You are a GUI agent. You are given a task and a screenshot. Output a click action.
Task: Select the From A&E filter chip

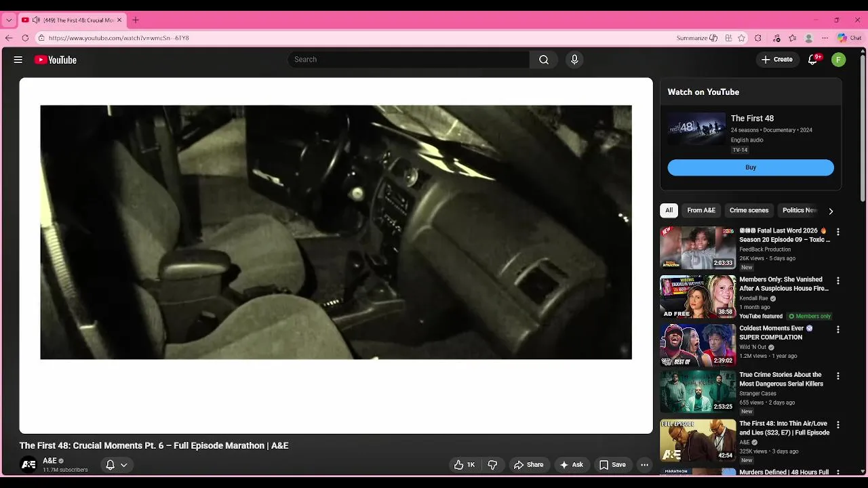pos(701,210)
